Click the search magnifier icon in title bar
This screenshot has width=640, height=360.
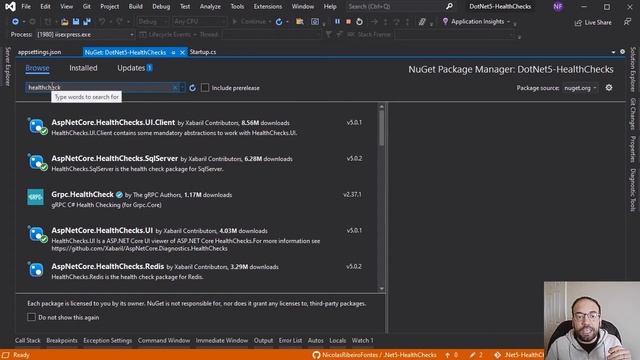(449, 7)
